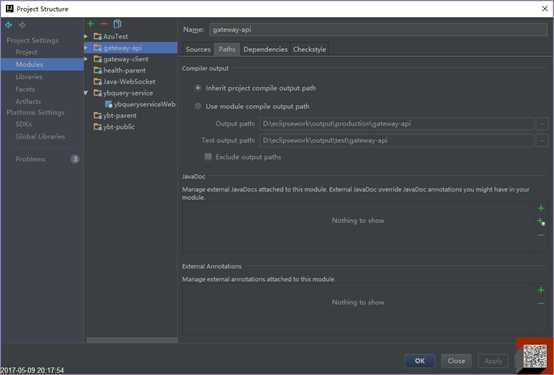Click the Problems count badge
The width and height of the screenshot is (554, 375).
(x=75, y=159)
